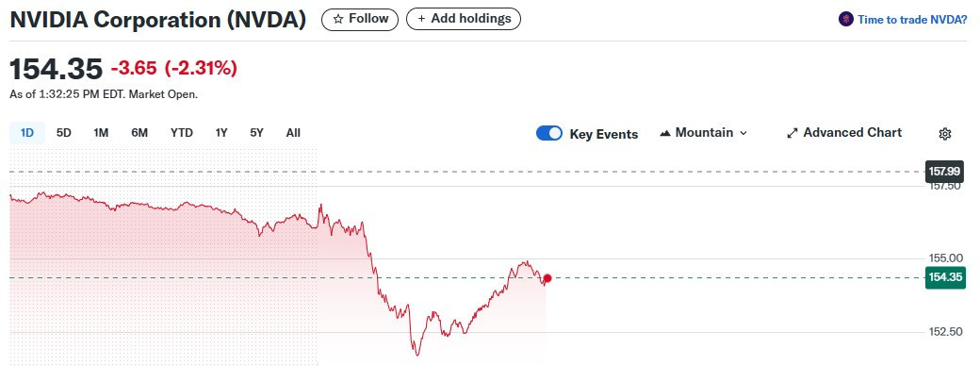
Task: Choose the 1M time range
Action: tap(101, 133)
